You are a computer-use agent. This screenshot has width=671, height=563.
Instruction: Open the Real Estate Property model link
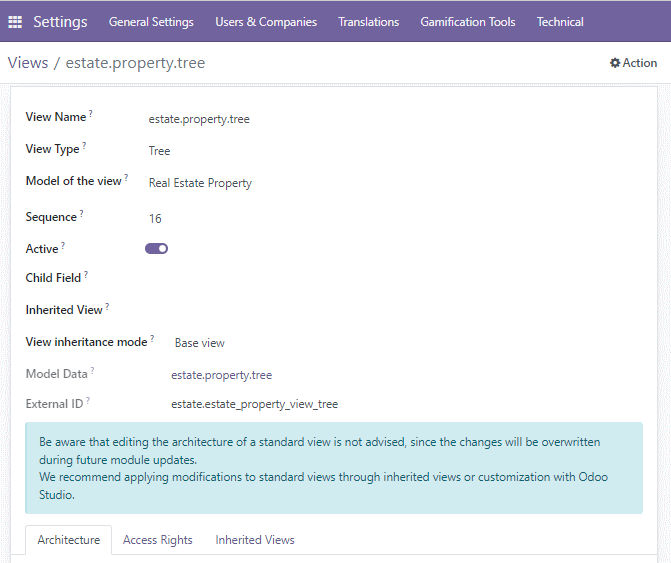[x=200, y=183]
